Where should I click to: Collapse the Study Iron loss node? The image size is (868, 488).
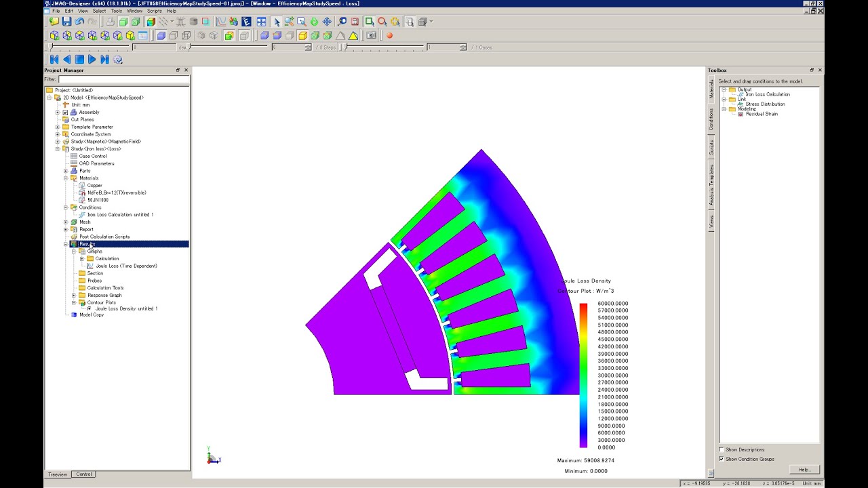tap(58, 148)
